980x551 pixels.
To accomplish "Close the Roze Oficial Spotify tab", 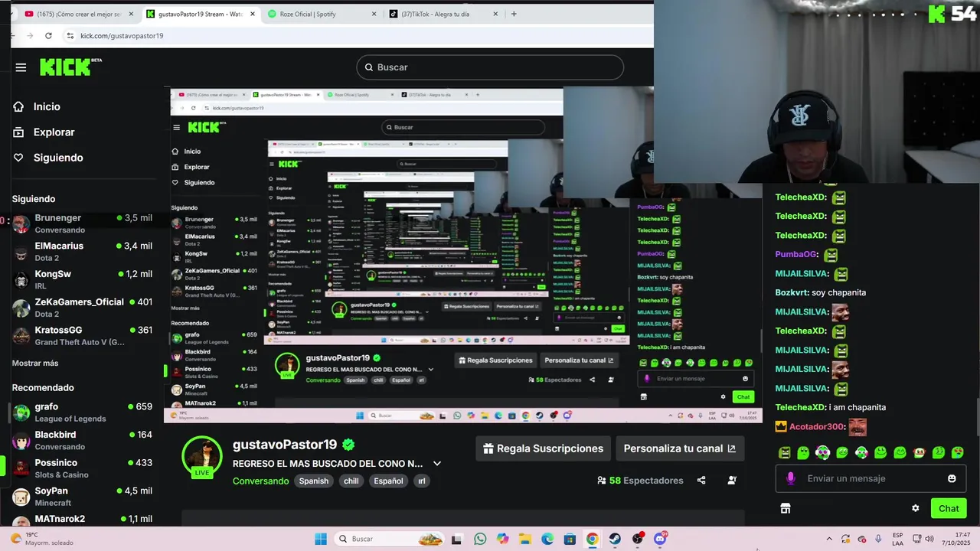I will point(374,14).
